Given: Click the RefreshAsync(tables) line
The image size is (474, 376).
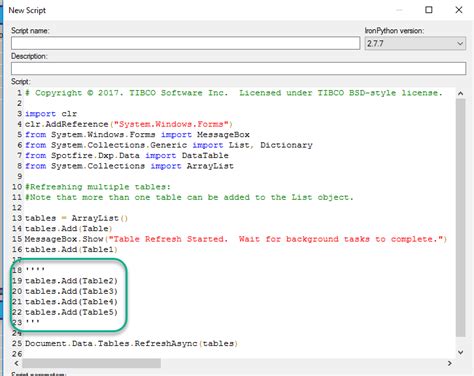Looking at the screenshot, I should pos(131,343).
